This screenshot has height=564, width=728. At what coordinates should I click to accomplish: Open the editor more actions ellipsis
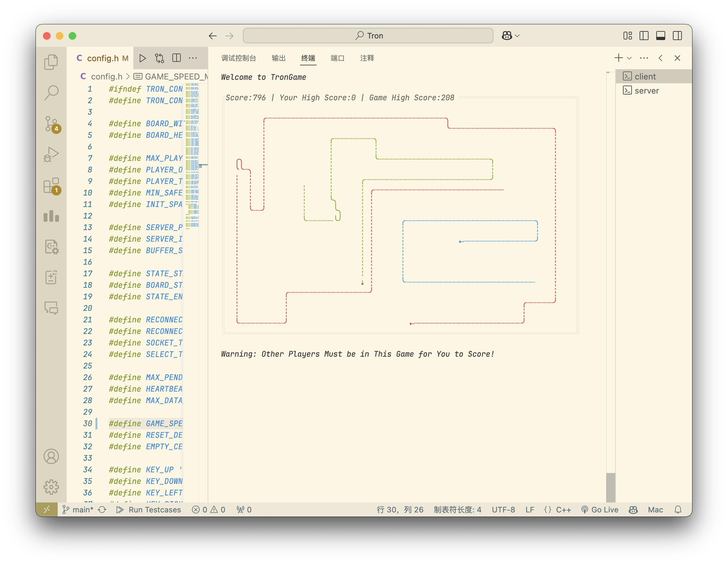tap(193, 58)
